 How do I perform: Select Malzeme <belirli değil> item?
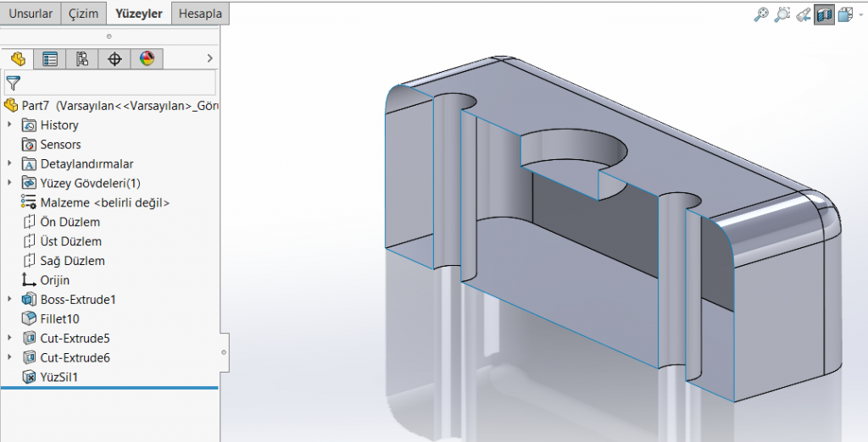[104, 202]
